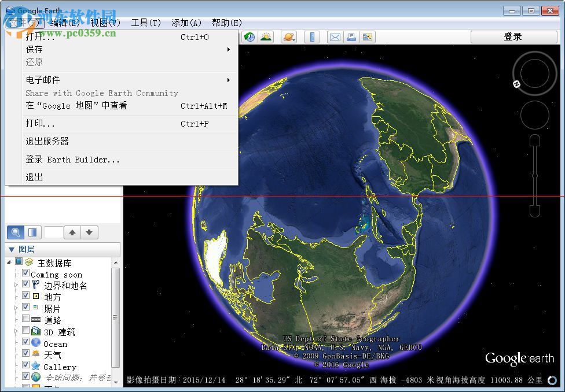Click the planets/Saturn toolbar icon
This screenshot has height=392, width=565.
(288, 36)
